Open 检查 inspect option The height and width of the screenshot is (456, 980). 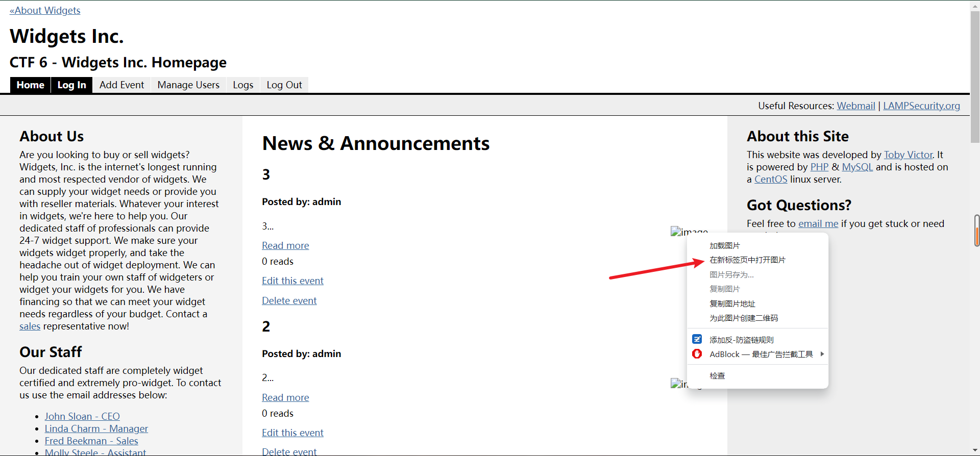[x=717, y=376]
